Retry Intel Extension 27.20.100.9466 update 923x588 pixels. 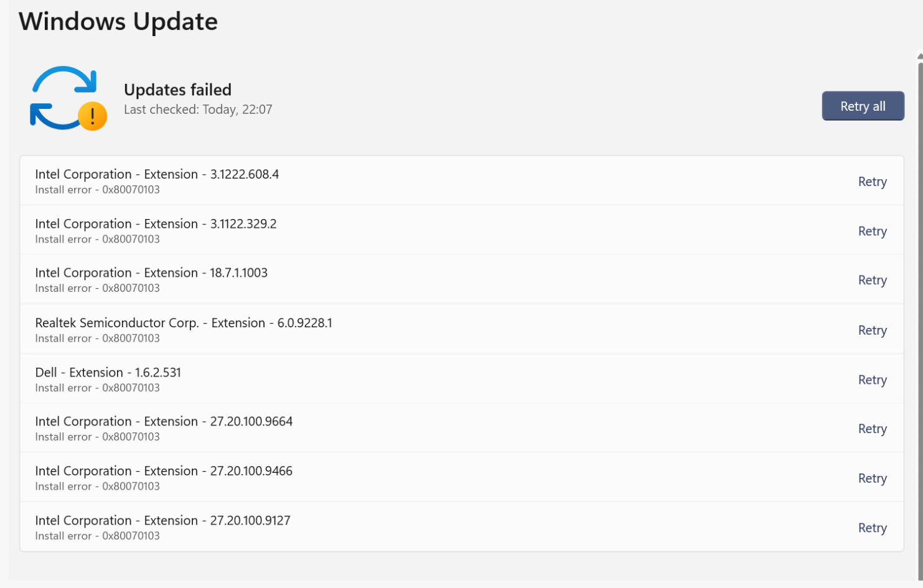coord(872,478)
